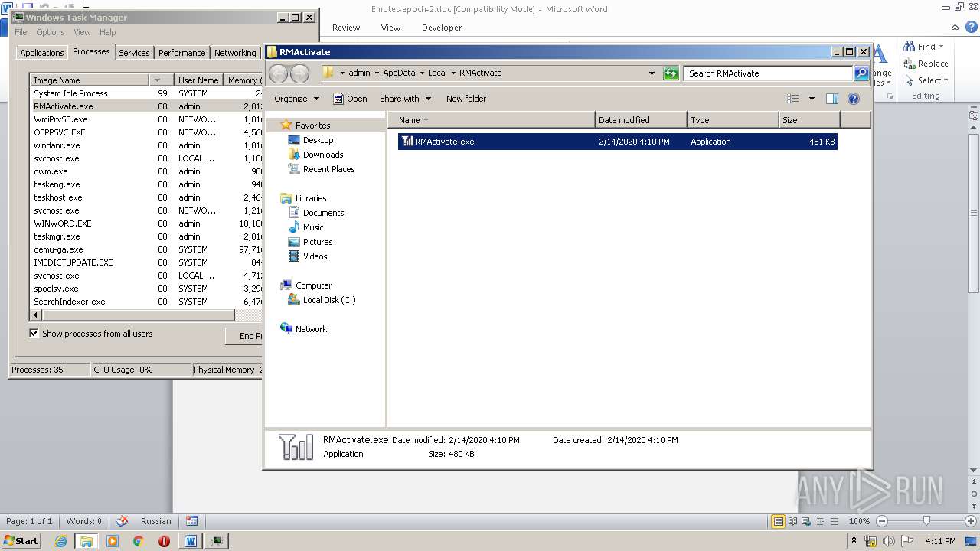Screen dimensions: 980x551
Task: Click the Change your view icon
Action: click(x=793, y=99)
